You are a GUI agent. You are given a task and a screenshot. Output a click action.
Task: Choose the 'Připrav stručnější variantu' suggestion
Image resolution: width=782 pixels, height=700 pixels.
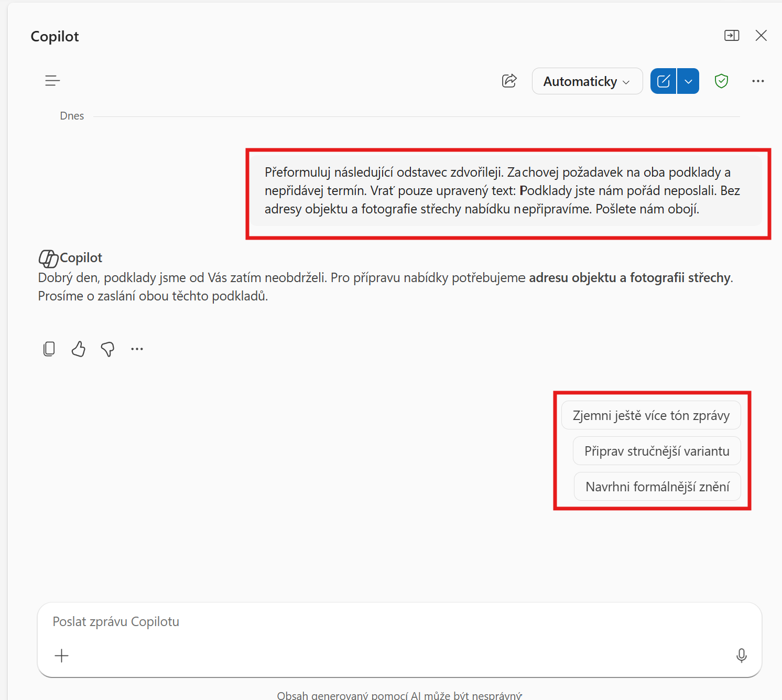point(657,451)
